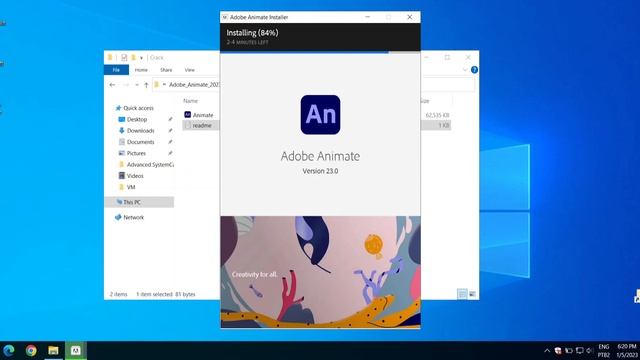The width and height of the screenshot is (640, 360).
Task: Go back in File Explorer
Action: (x=112, y=85)
